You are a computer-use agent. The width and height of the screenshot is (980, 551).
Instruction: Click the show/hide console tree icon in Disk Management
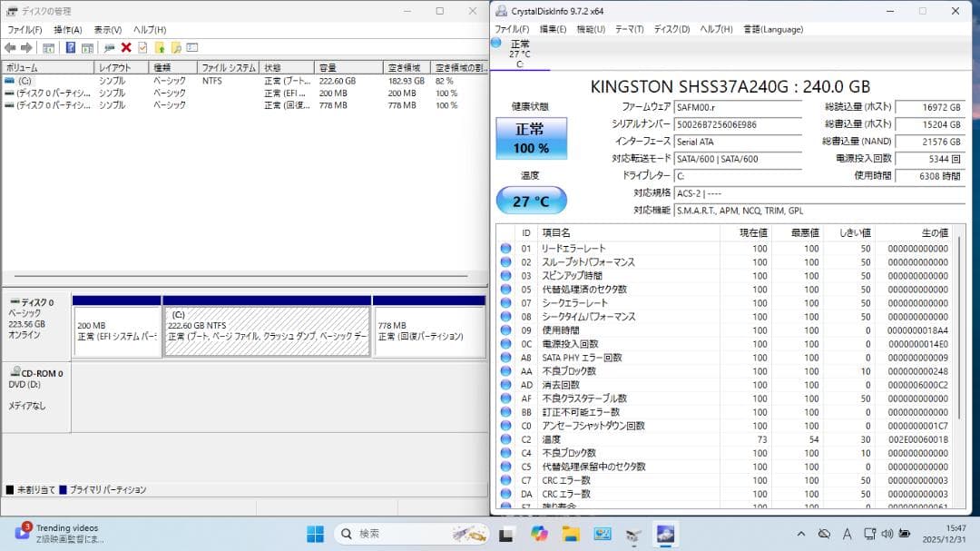coord(50,46)
